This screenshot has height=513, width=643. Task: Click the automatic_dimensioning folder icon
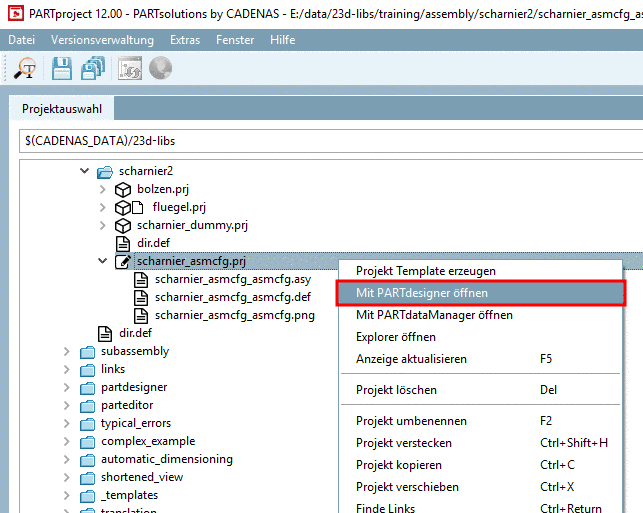tap(87, 460)
